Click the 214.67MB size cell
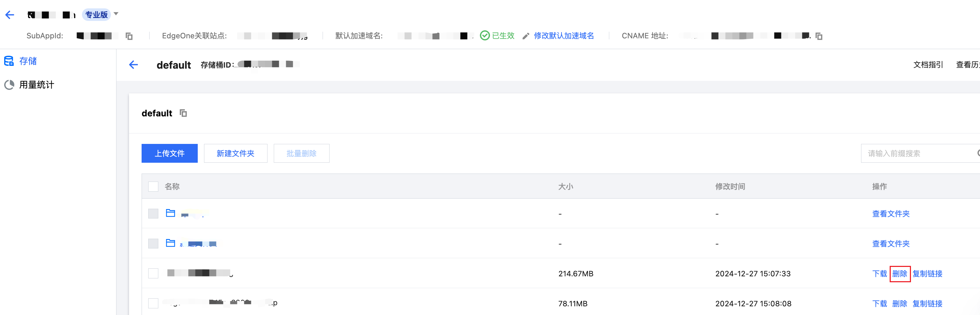Image resolution: width=980 pixels, height=315 pixels. point(575,274)
